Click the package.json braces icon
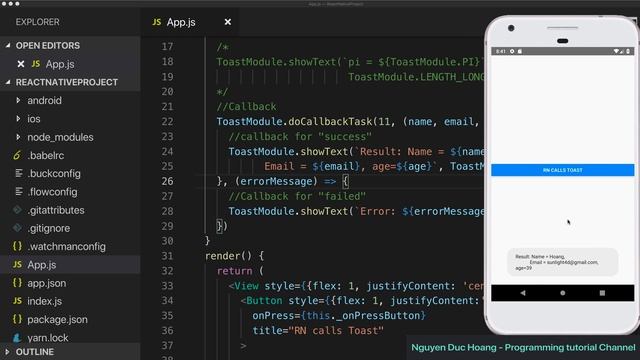The height and width of the screenshot is (360, 640). click(x=17, y=319)
